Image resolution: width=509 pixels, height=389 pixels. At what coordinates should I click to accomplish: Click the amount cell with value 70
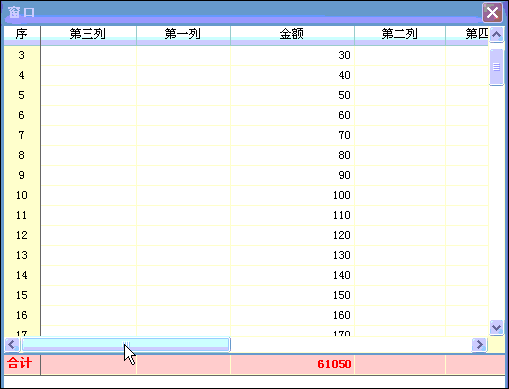(x=292, y=135)
